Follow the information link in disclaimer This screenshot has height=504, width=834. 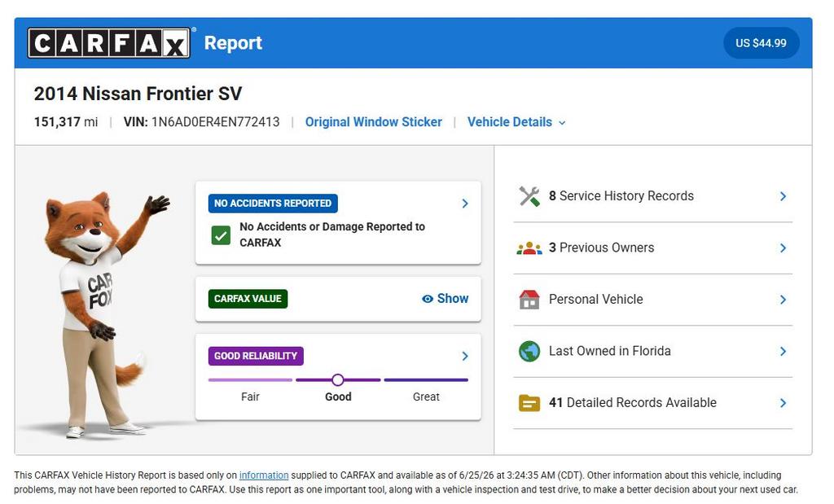click(264, 476)
